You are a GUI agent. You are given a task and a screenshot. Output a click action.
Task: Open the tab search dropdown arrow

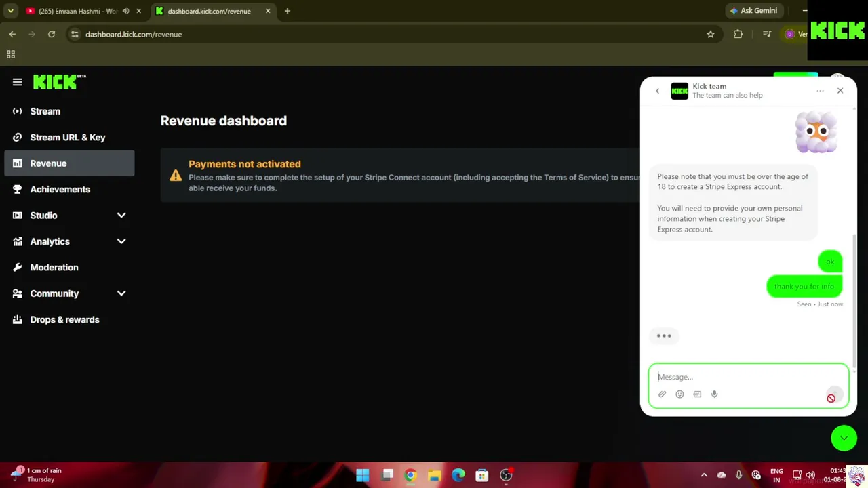tap(10, 11)
